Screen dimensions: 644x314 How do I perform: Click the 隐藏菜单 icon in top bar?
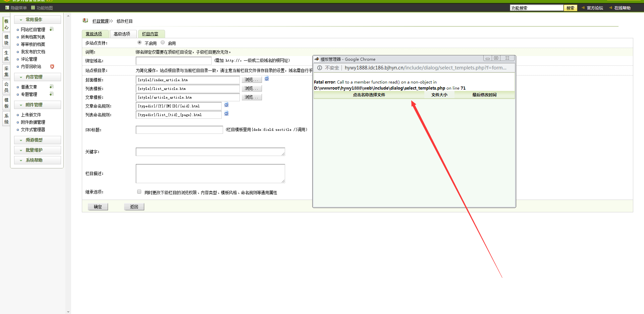pos(7,8)
